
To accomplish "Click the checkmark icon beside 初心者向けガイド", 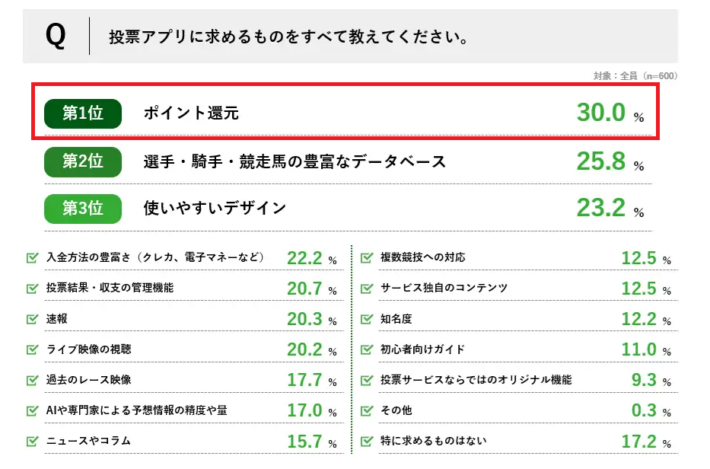I will click(367, 349).
